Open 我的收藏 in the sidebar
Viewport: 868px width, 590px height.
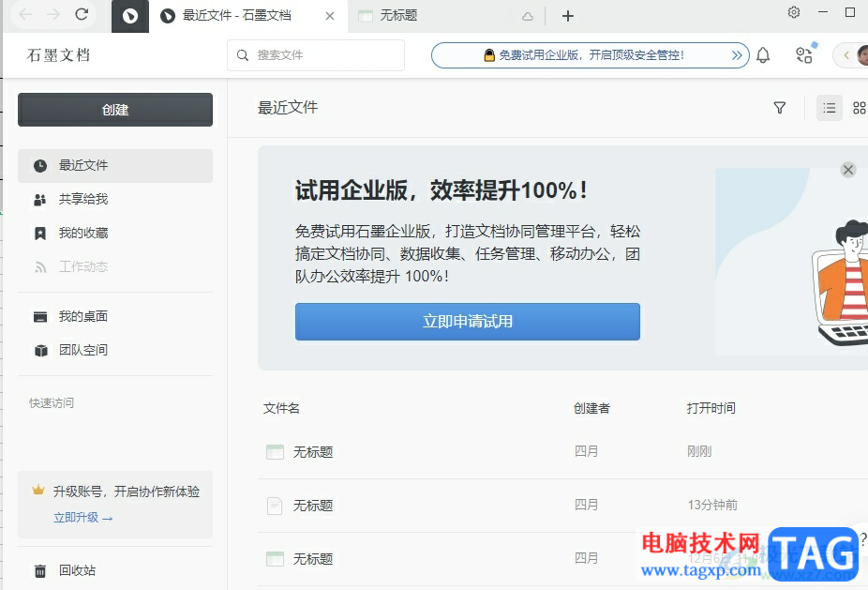point(115,234)
